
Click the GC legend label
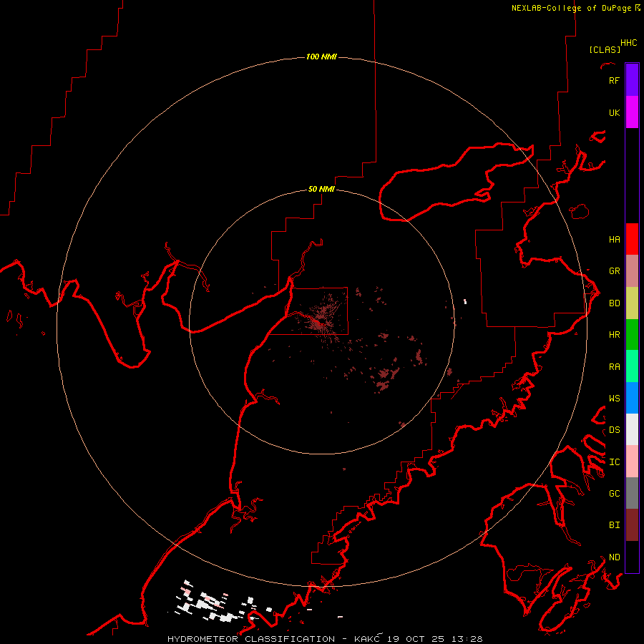tap(614, 493)
